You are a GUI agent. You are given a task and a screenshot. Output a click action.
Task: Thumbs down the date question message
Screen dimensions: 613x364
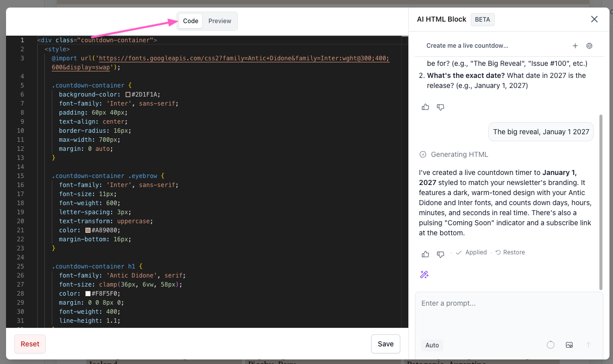click(x=441, y=107)
